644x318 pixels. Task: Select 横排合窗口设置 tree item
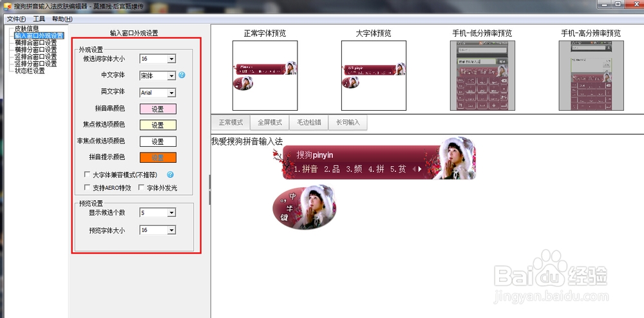tap(35, 42)
